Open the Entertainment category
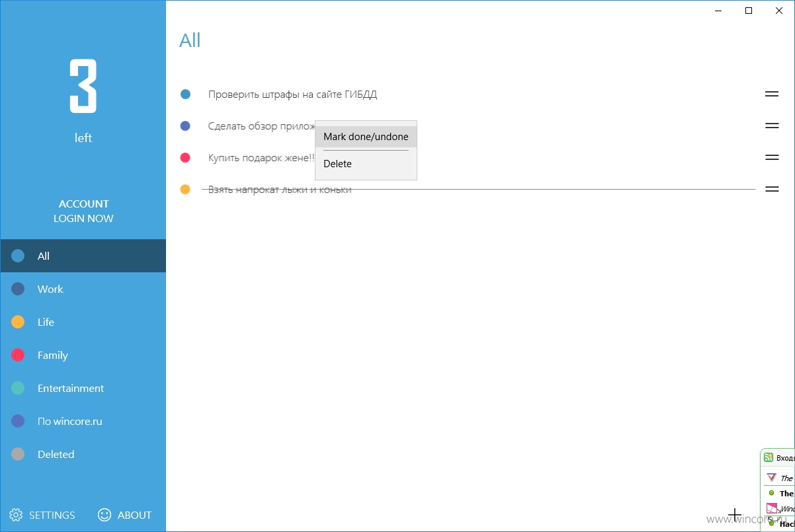The height and width of the screenshot is (532, 795). [83, 388]
